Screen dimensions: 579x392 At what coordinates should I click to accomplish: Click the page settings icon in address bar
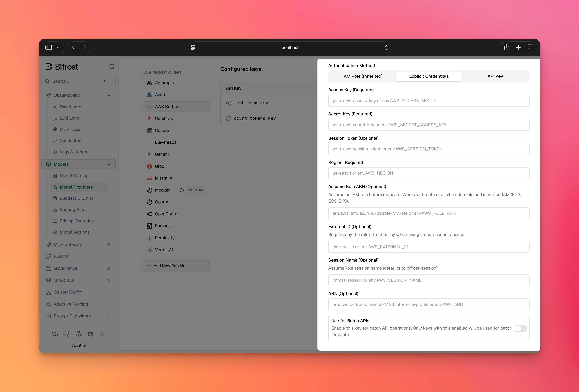[x=193, y=48]
